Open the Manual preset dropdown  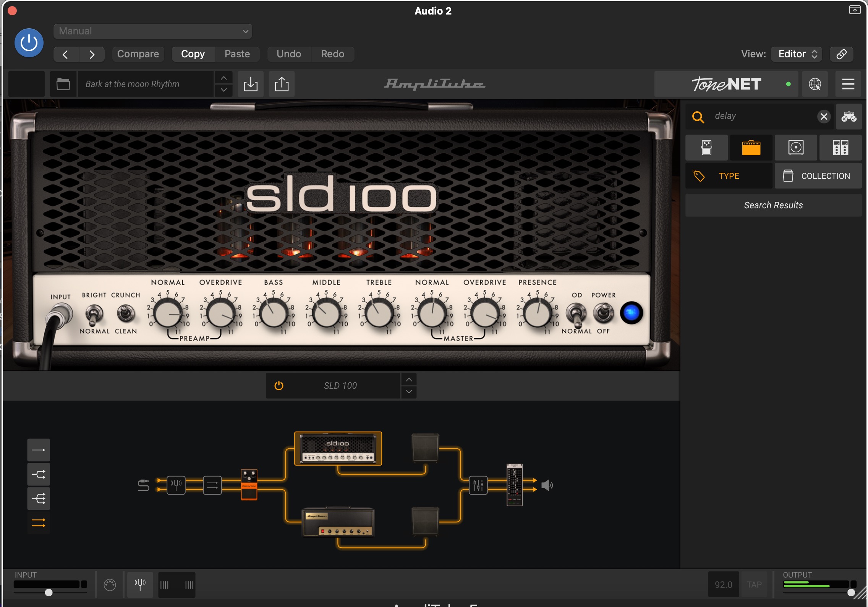point(152,31)
